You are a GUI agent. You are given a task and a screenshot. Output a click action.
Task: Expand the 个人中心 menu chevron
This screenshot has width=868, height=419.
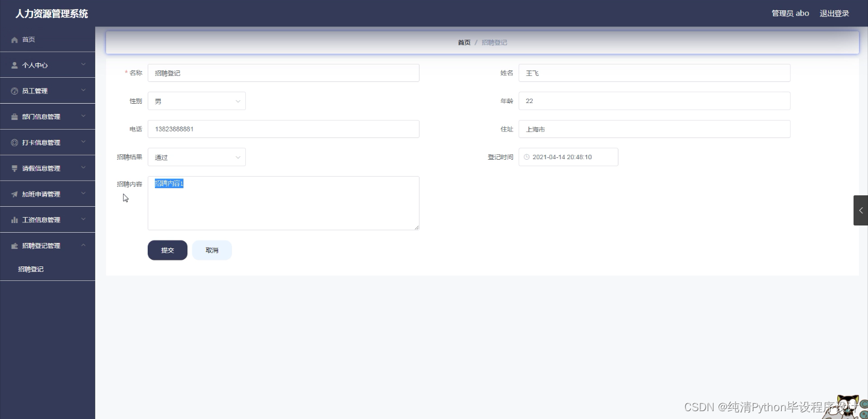click(x=83, y=65)
